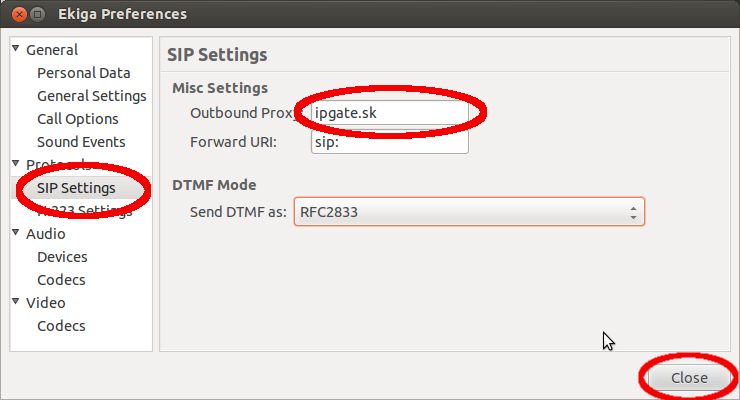Click the DTMF combo box arrows
The width and height of the screenshot is (740, 400).
633,213
